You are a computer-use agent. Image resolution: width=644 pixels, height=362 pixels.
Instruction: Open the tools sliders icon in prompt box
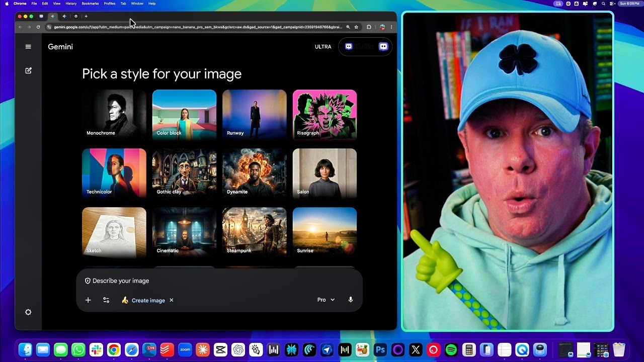pyautogui.click(x=106, y=300)
